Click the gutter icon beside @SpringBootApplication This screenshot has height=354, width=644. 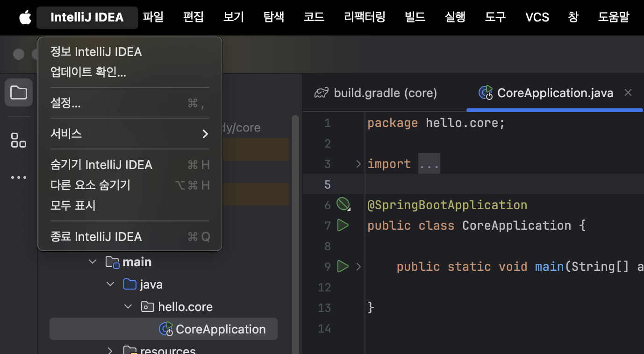(x=343, y=205)
